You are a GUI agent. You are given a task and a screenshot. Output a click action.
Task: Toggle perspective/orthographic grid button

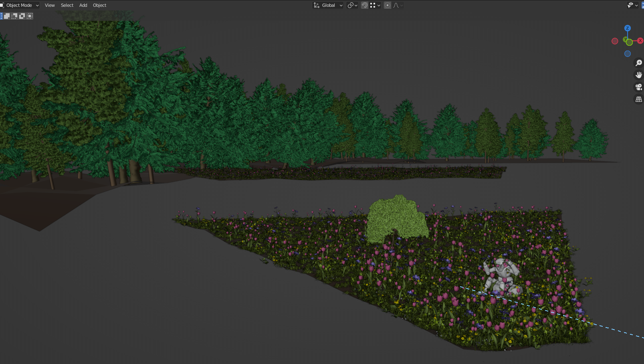639,99
